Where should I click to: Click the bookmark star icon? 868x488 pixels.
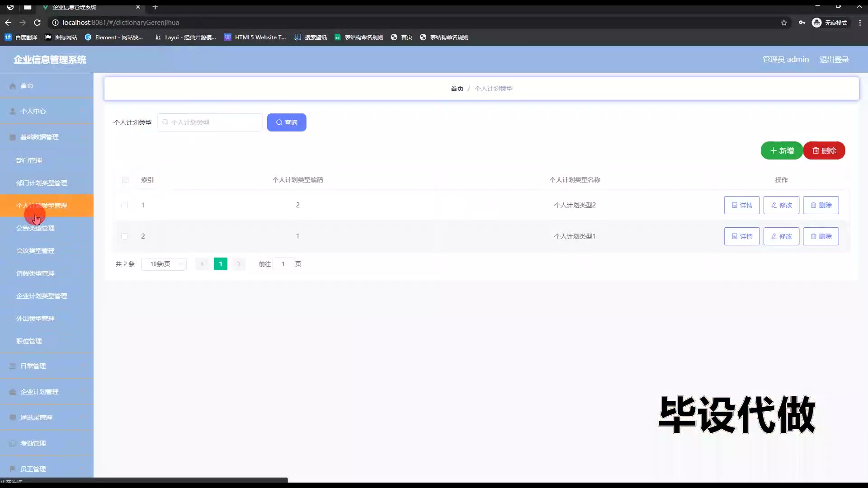[x=784, y=23]
